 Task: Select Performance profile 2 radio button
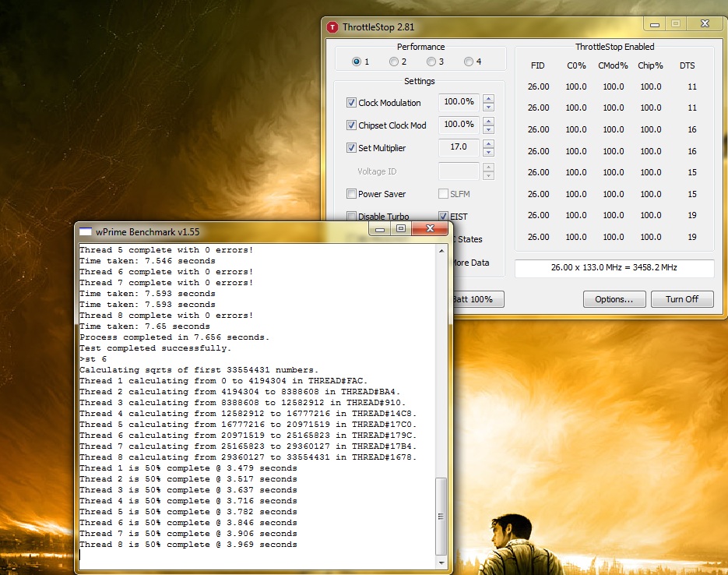tap(394, 62)
